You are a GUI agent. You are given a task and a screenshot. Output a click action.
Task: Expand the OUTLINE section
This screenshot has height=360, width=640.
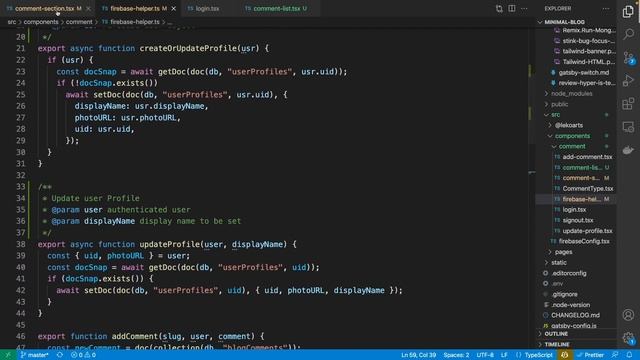[x=556, y=334]
